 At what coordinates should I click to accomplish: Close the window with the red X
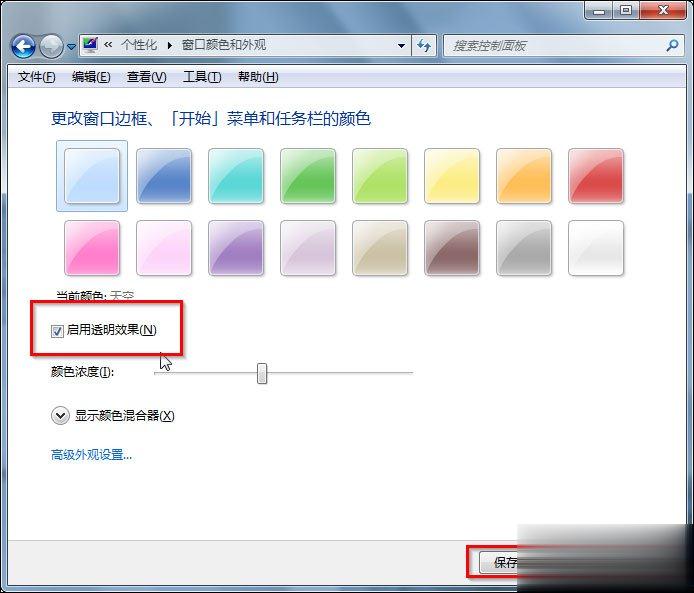click(663, 11)
